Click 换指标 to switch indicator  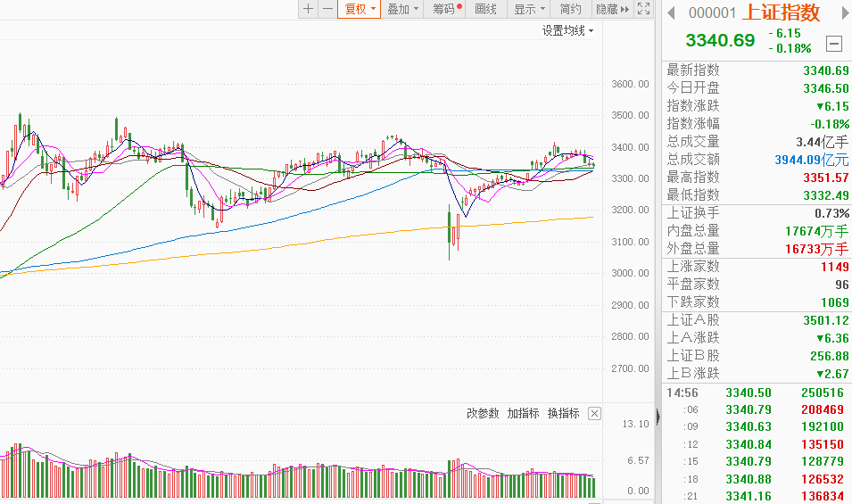(563, 414)
